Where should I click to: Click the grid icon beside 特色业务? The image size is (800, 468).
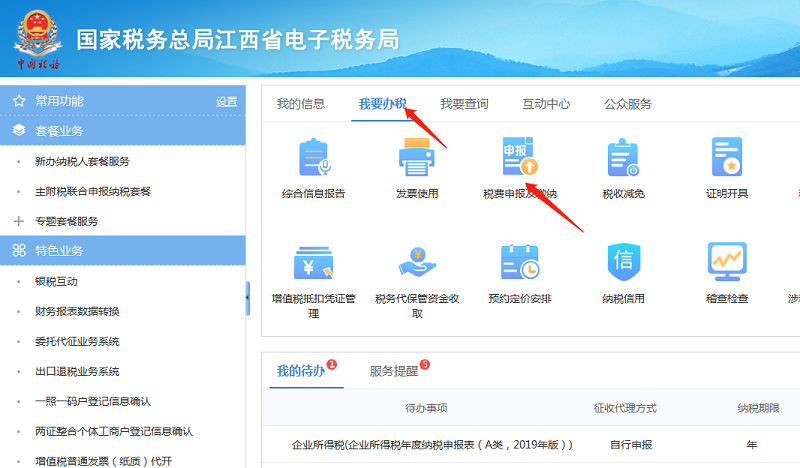tap(19, 250)
